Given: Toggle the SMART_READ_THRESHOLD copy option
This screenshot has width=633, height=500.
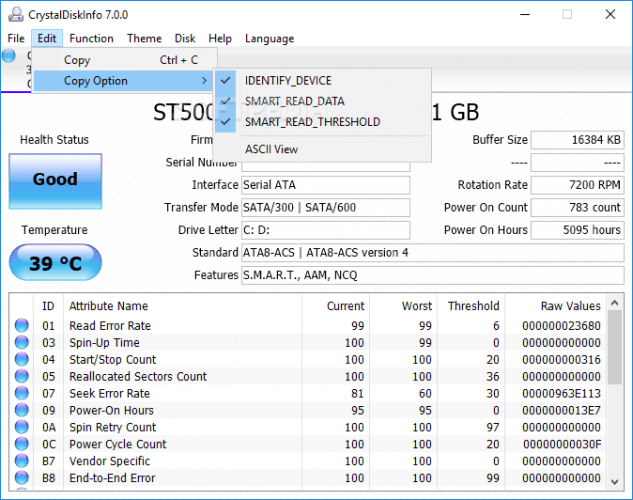Looking at the screenshot, I should (312, 122).
